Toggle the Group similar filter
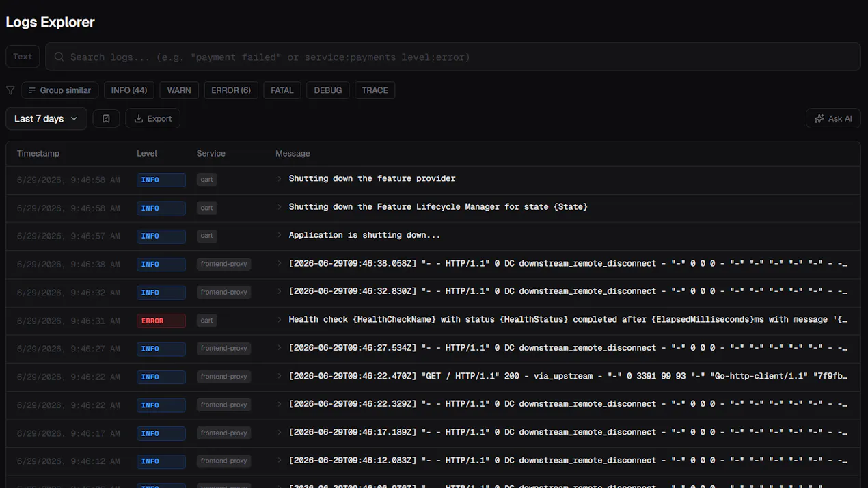 click(x=60, y=90)
